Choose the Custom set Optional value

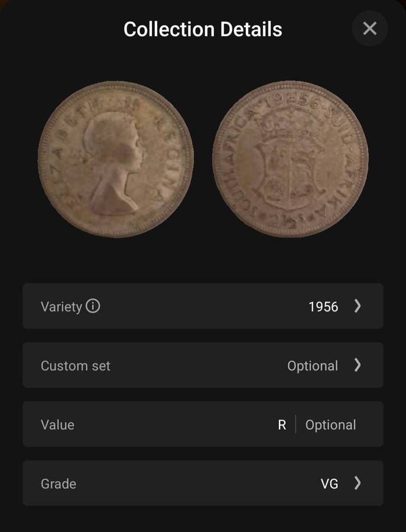[313, 366]
